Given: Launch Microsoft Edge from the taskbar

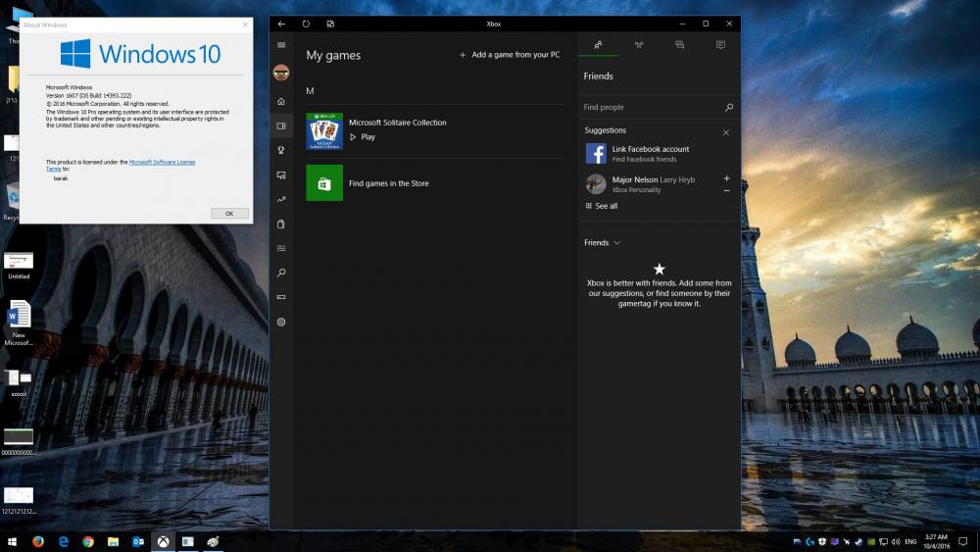Looking at the screenshot, I should [x=63, y=541].
